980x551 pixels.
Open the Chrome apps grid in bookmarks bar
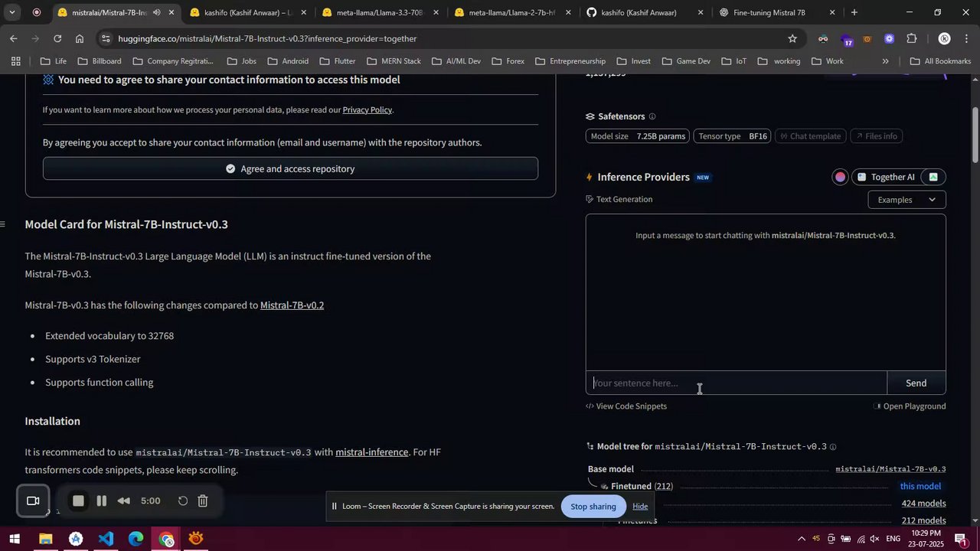pos(15,61)
